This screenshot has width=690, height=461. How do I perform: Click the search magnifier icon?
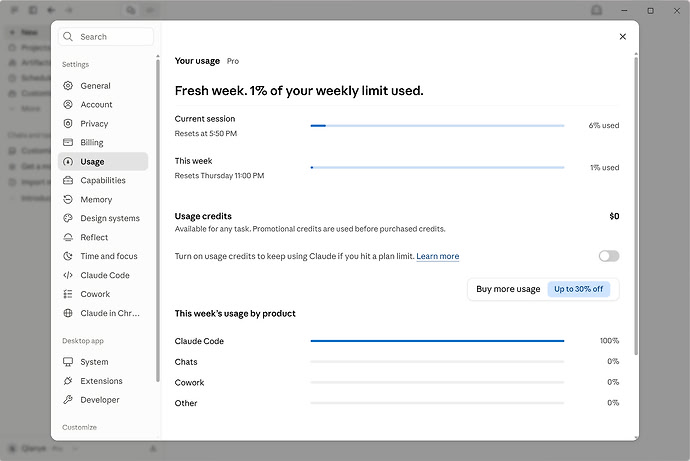tap(68, 37)
